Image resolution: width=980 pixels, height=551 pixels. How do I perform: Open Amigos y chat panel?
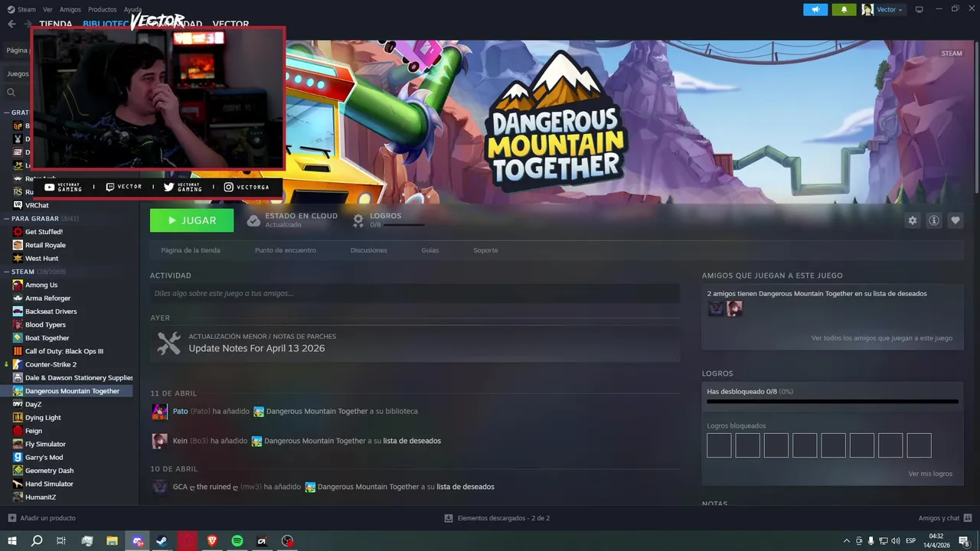click(945, 518)
